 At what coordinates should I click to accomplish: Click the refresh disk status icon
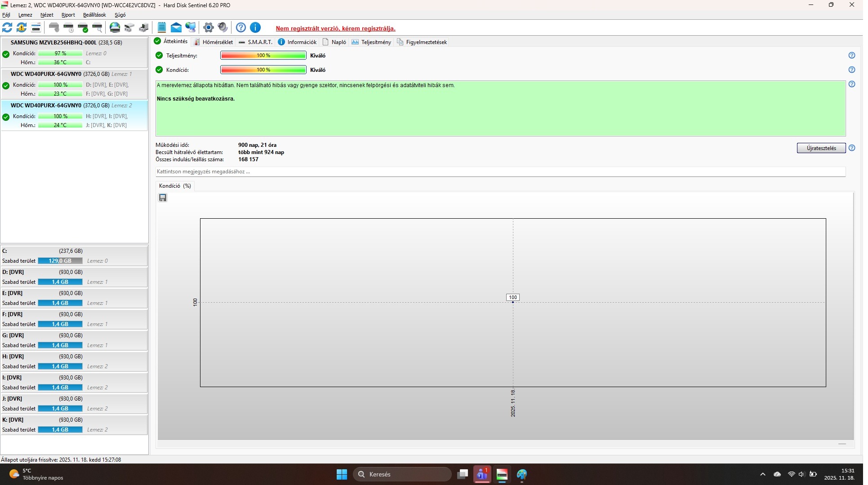[7, 28]
